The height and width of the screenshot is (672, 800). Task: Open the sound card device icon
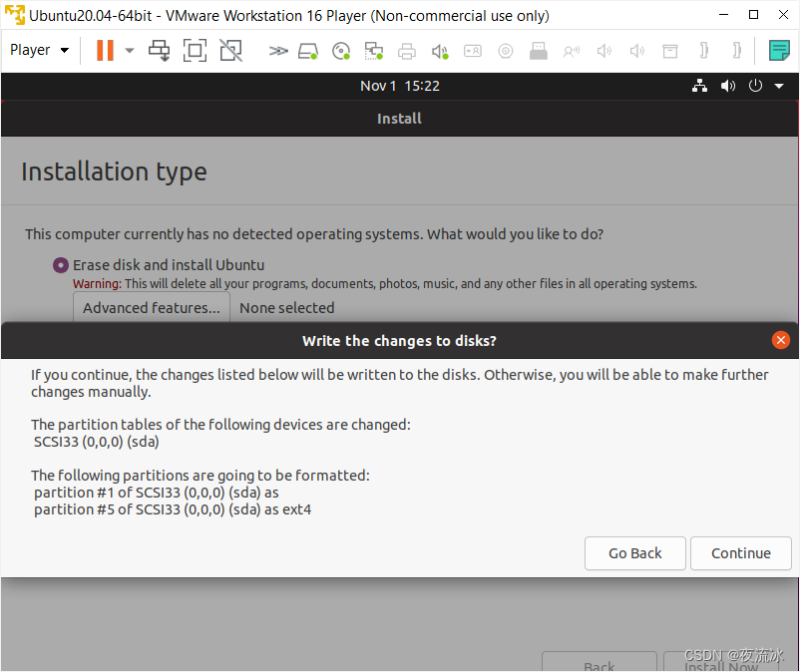(x=440, y=51)
